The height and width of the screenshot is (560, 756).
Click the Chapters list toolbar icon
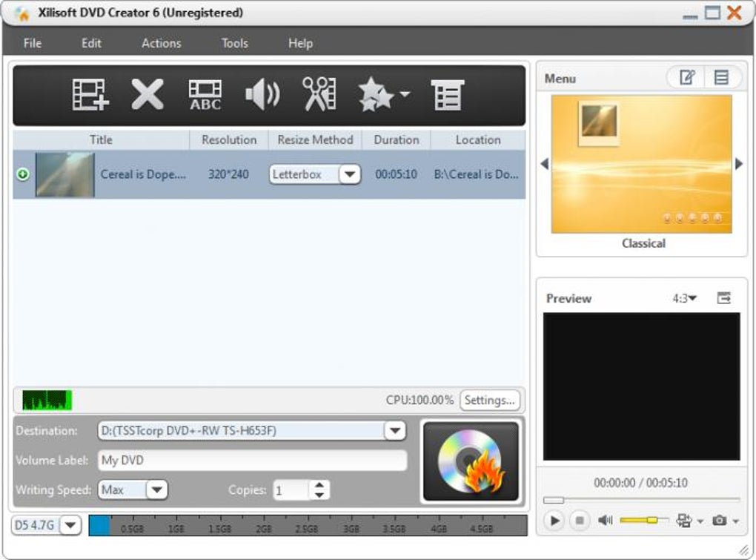tap(448, 95)
